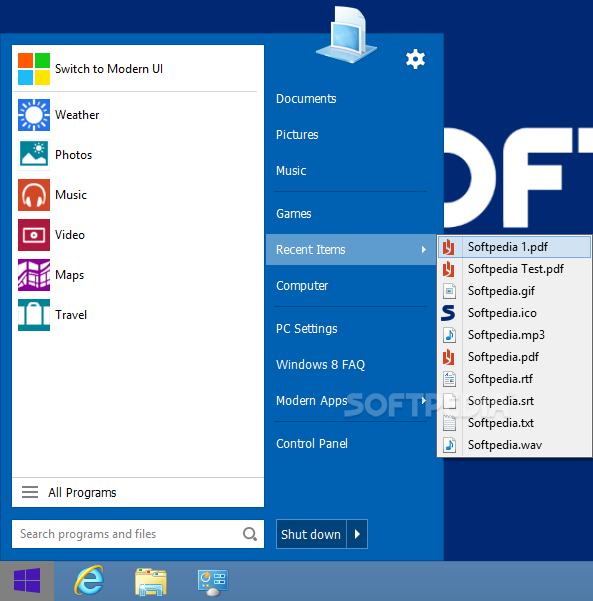The image size is (593, 601).
Task: Click document icon beside Softpedia.rtf
Action: pos(449,379)
